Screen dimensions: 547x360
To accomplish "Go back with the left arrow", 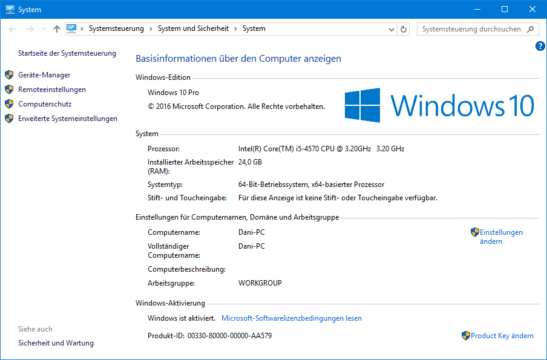I will pyautogui.click(x=12, y=29).
